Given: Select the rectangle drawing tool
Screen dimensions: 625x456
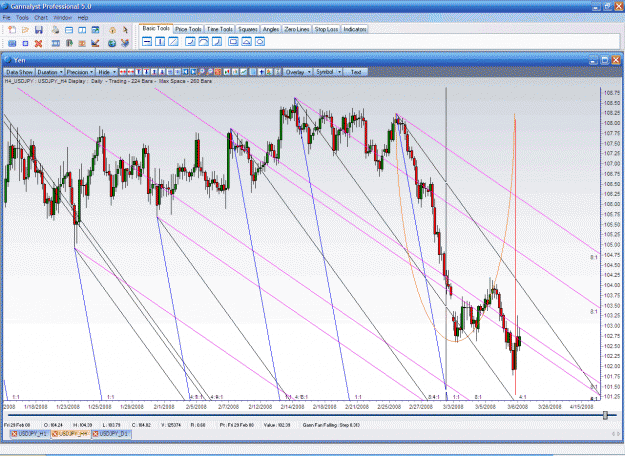Looking at the screenshot, I should click(233, 41).
